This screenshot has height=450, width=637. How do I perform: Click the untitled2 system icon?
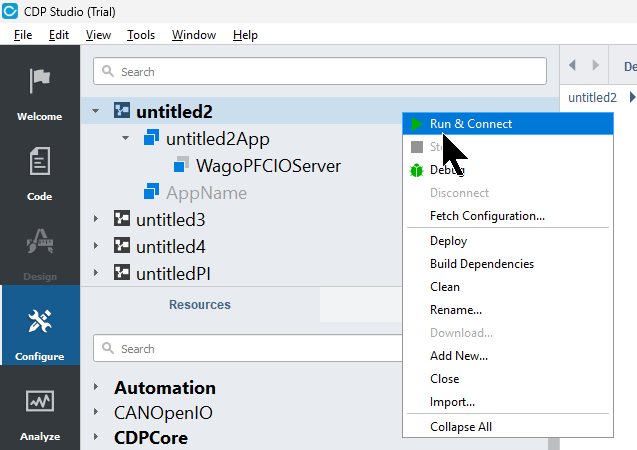122,110
